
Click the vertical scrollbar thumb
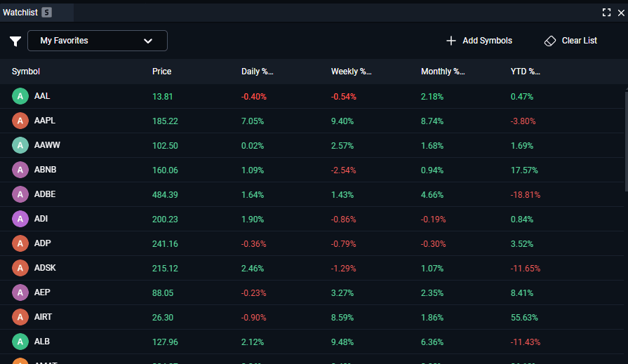point(626,141)
